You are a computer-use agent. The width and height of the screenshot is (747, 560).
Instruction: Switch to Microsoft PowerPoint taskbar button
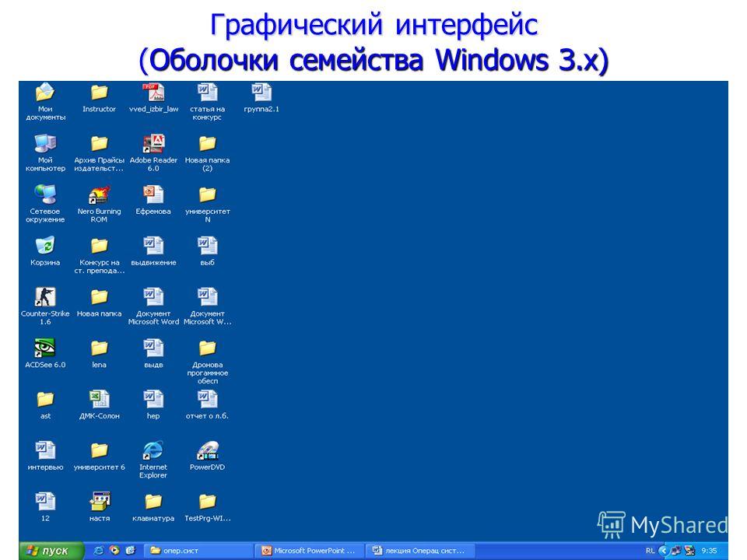[310, 551]
